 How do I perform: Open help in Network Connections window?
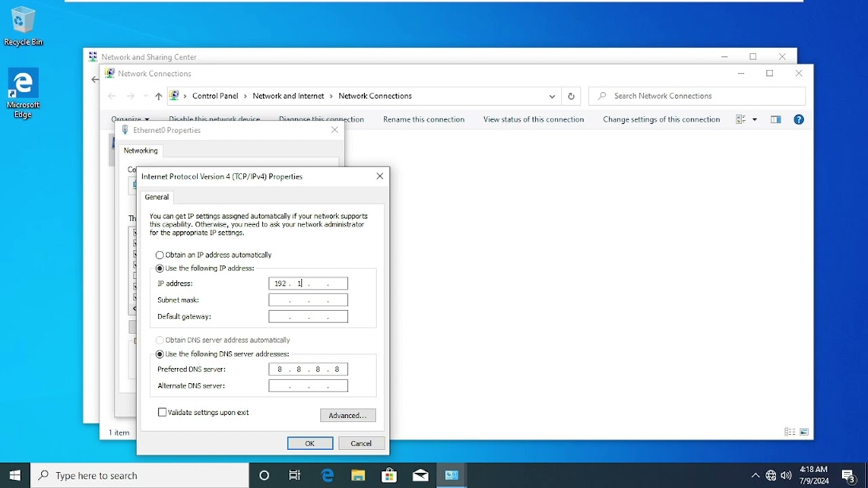(799, 119)
